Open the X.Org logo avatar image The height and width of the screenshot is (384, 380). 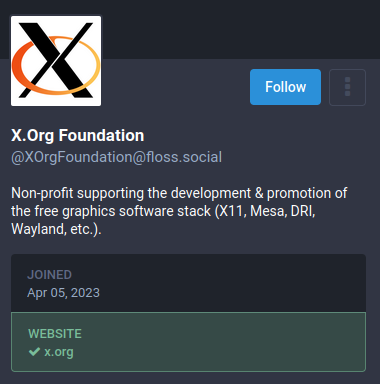pos(56,61)
